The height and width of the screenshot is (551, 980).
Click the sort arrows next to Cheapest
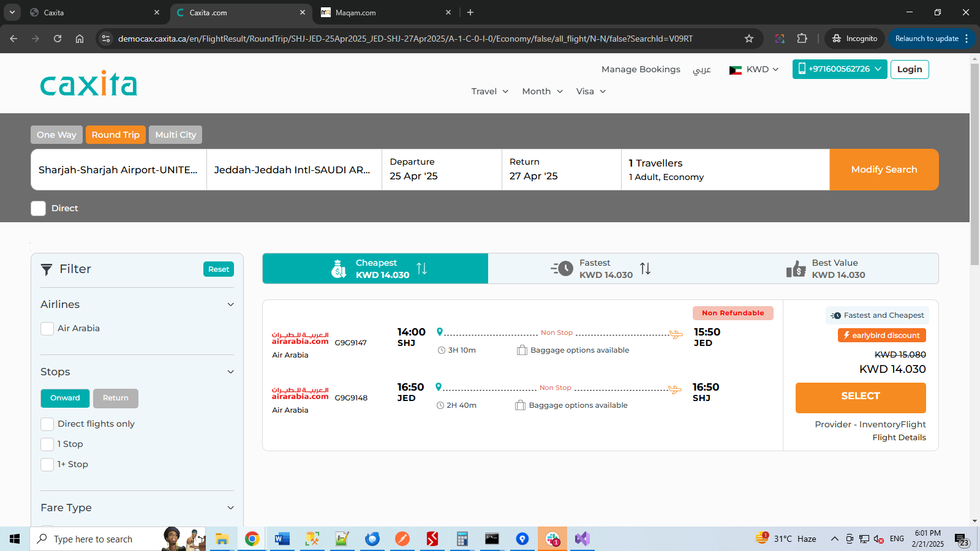421,268
